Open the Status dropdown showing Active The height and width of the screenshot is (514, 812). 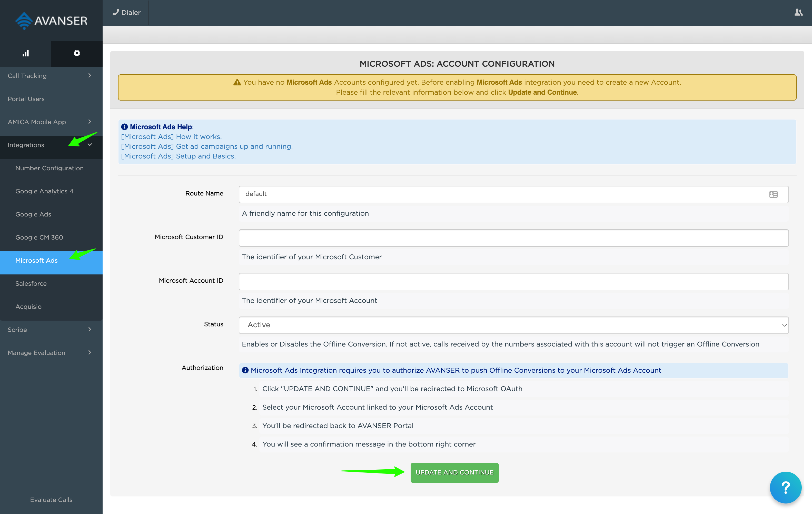point(513,325)
